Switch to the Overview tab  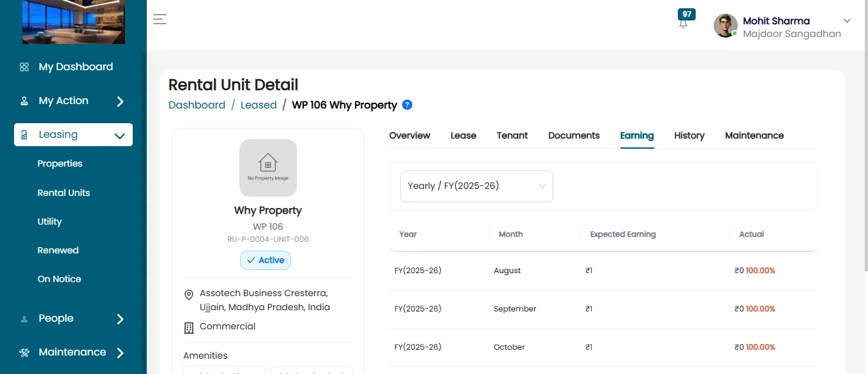point(410,135)
